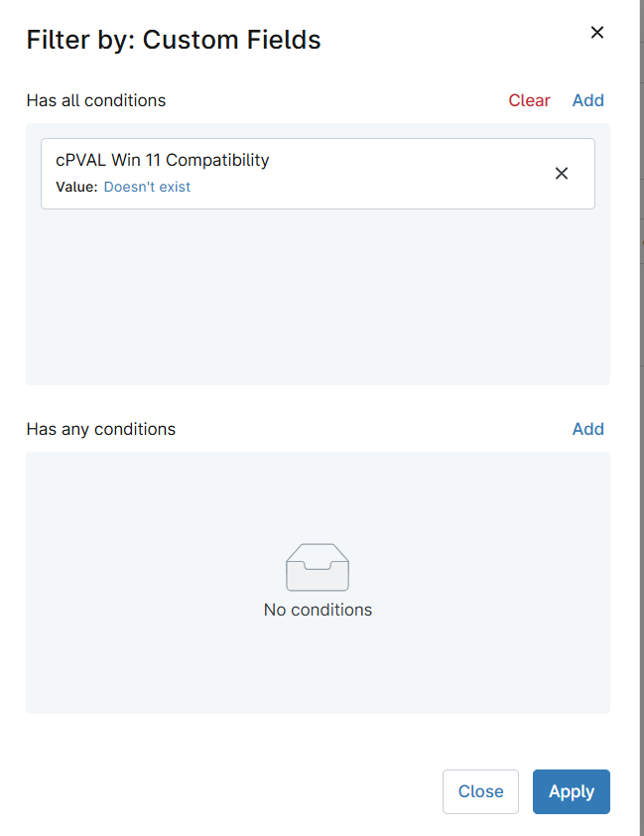Select the cPVAL Win 11 Compatibility condition card

click(318, 174)
